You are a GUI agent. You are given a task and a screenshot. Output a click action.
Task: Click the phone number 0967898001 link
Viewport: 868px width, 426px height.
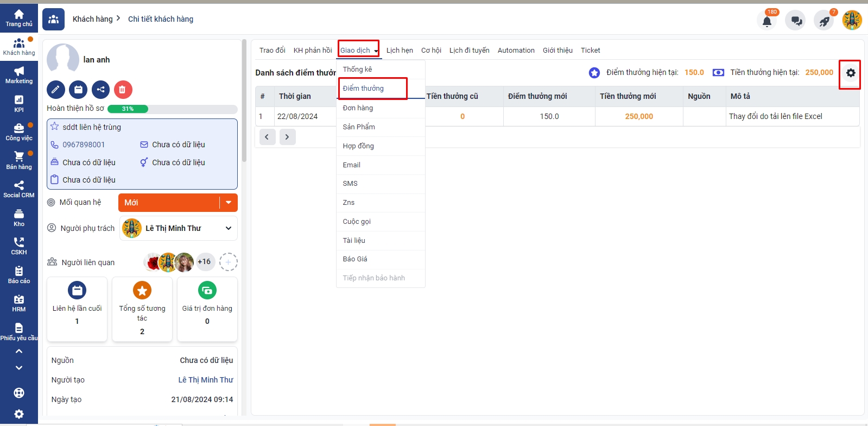pos(84,145)
